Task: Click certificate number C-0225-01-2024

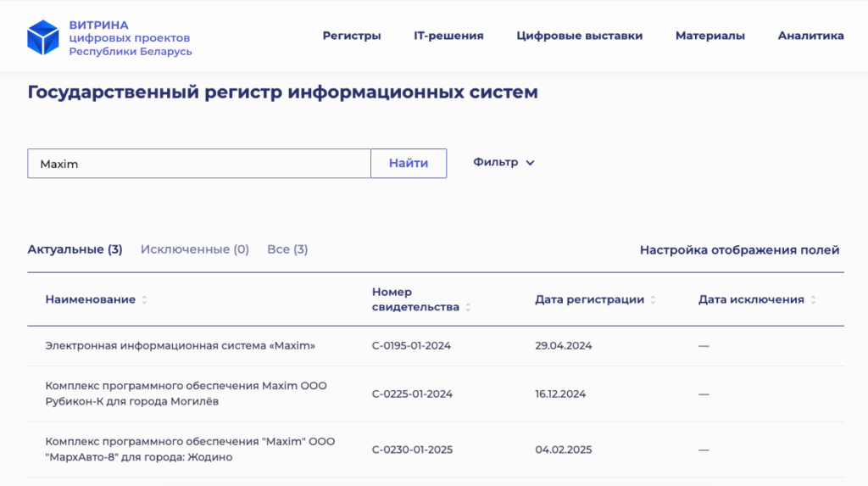Action: pyautogui.click(x=413, y=394)
